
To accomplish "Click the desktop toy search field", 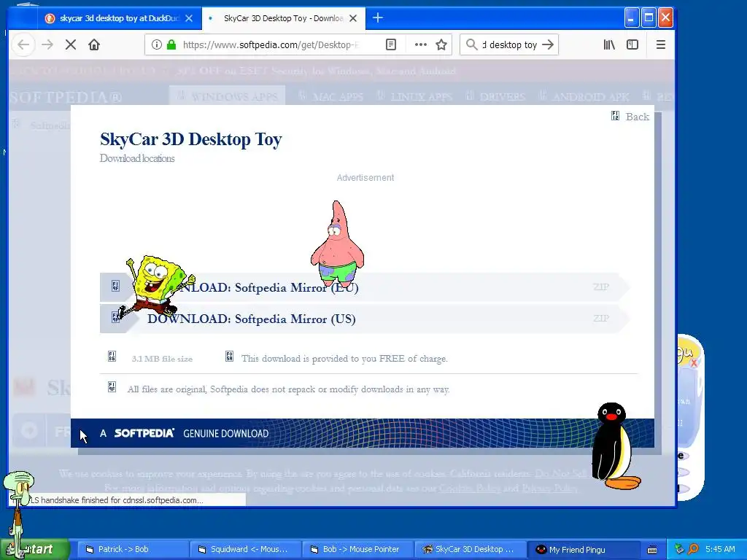I will (509, 44).
